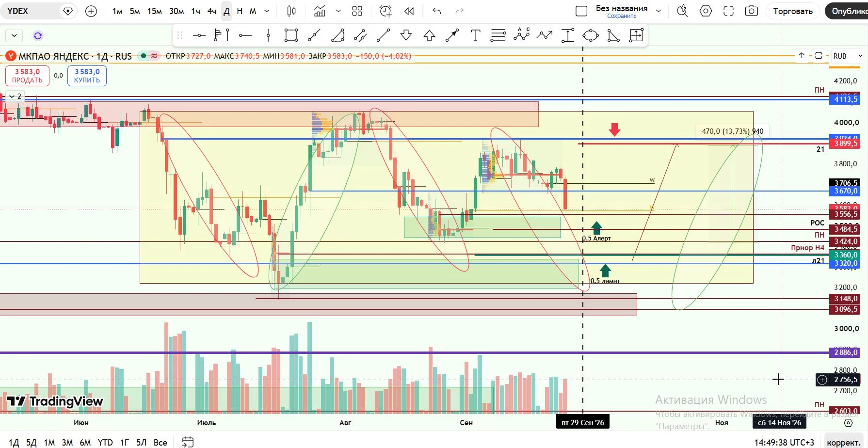Select the arrow line drawing tool
The width and height of the screenshot is (868, 448).
452,35
